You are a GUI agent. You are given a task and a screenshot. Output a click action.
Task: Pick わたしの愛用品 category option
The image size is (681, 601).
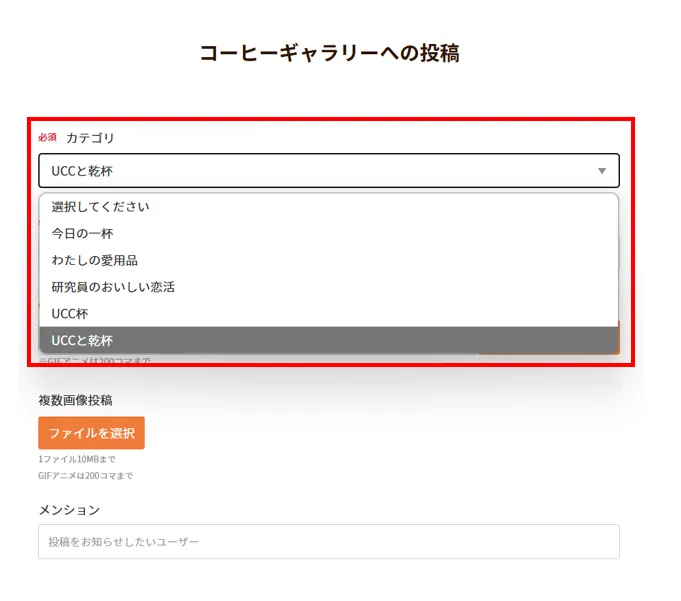(x=329, y=261)
